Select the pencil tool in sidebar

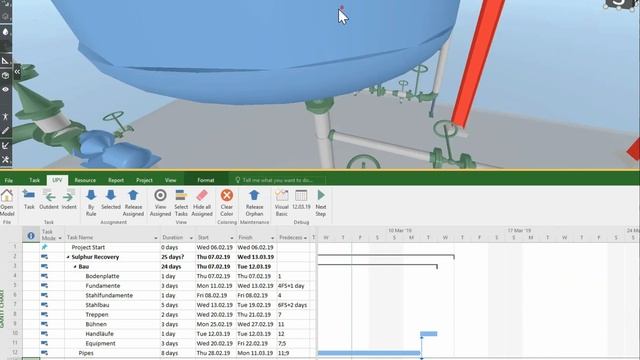tap(5, 131)
